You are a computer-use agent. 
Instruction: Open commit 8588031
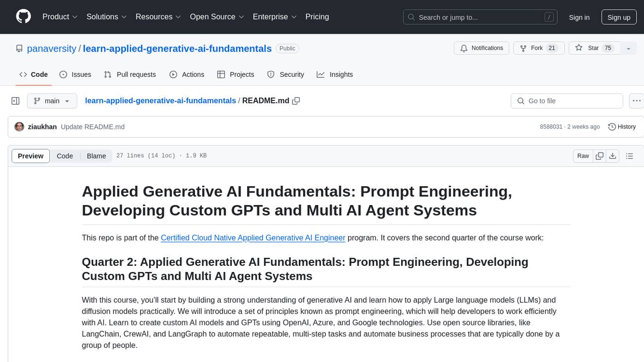[551, 127]
